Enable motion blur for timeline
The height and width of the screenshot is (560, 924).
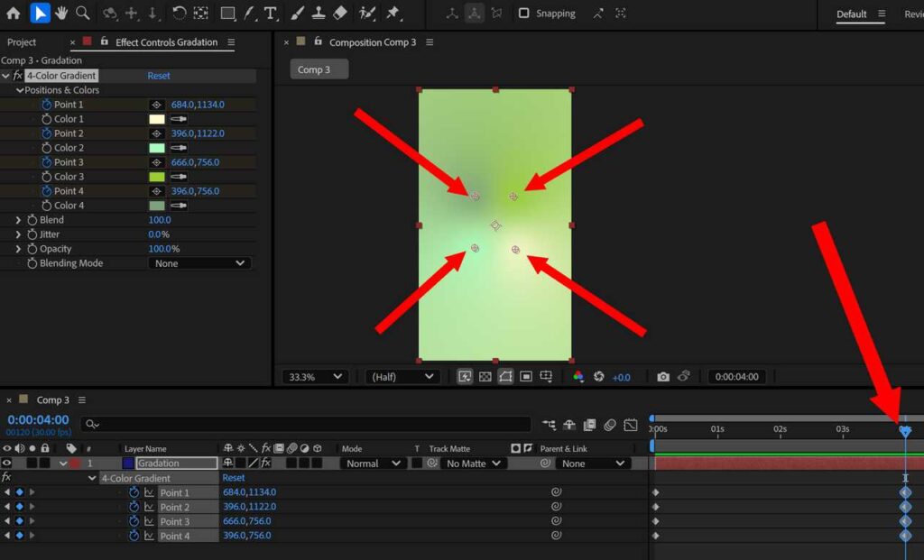pos(610,425)
